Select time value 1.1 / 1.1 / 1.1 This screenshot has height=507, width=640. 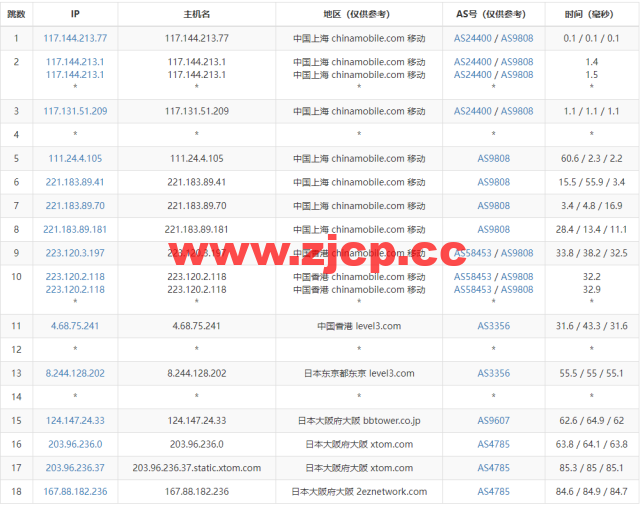(x=592, y=111)
